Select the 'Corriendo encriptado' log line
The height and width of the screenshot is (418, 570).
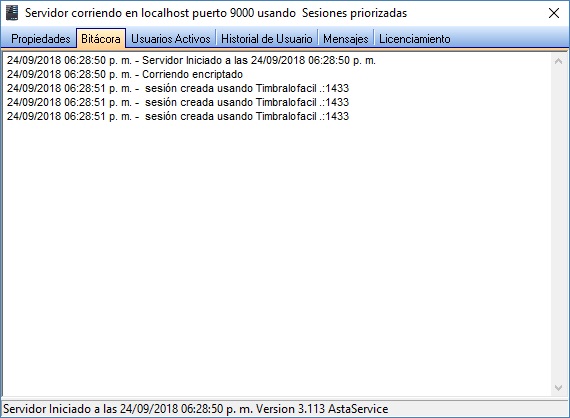tap(125, 74)
